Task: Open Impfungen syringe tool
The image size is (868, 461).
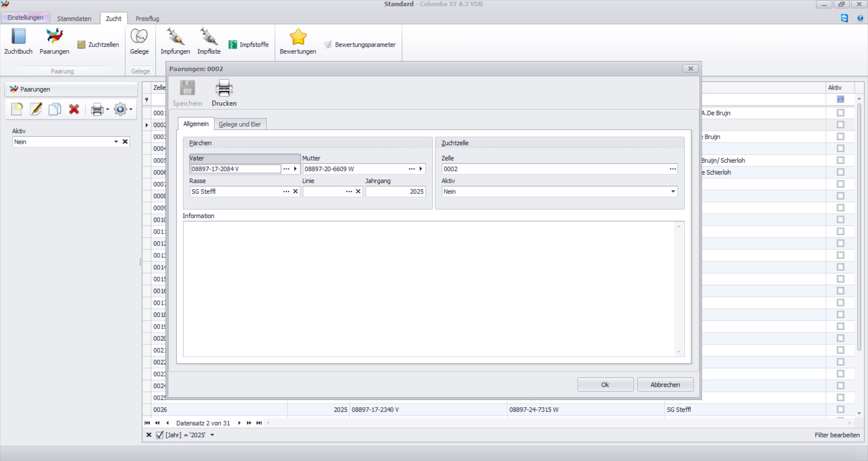Action: 175,37
